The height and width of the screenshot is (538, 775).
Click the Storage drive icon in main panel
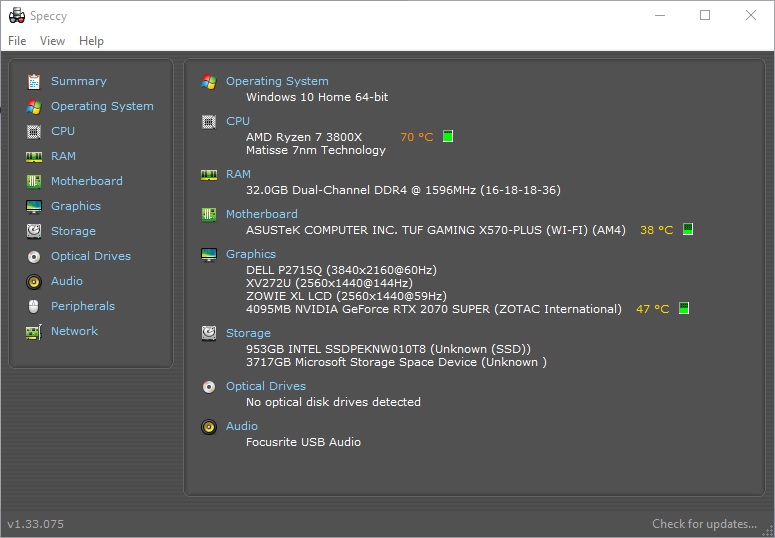coord(209,333)
